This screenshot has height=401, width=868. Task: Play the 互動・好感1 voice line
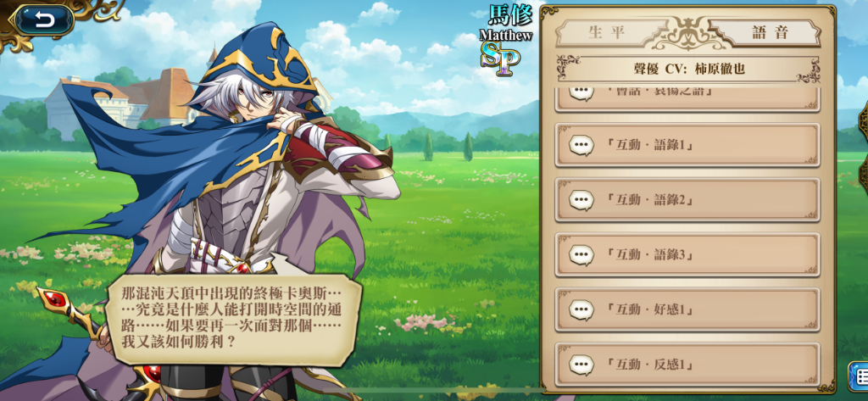687,309
